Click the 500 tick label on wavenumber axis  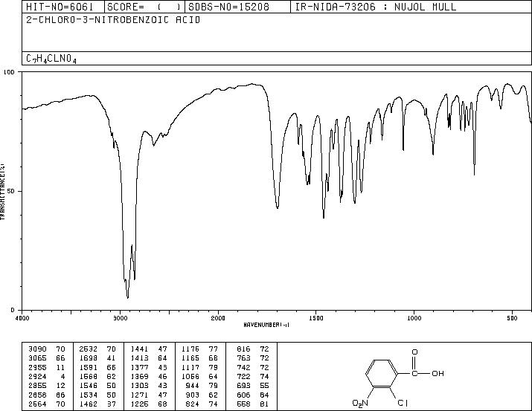(x=513, y=318)
